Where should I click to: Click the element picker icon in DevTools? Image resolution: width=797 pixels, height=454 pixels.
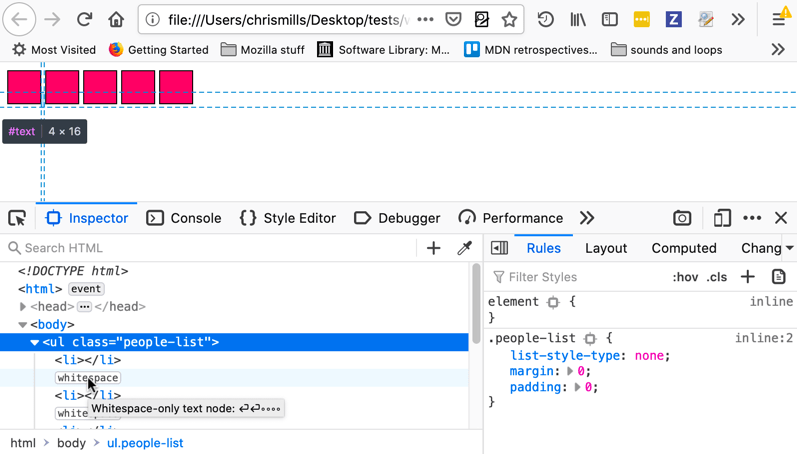pos(17,218)
